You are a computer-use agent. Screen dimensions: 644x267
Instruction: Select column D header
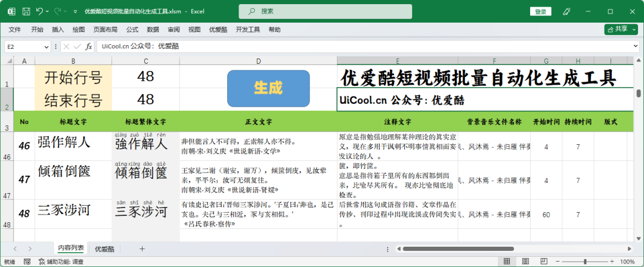point(258,61)
